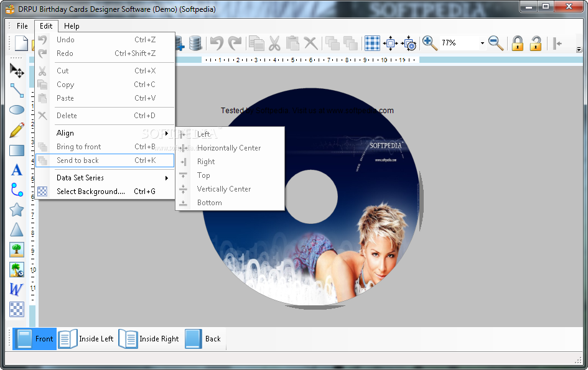Toggle the grid display icon

tap(372, 43)
